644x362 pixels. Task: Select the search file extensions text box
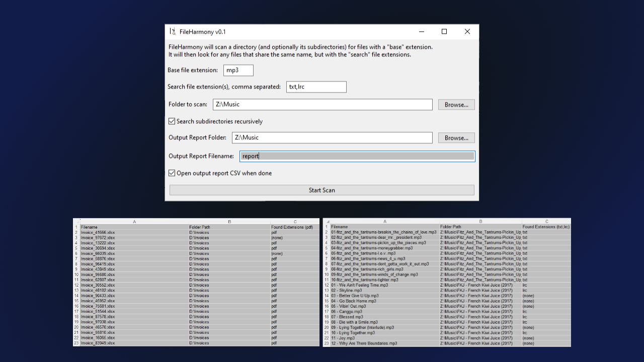coord(316,86)
